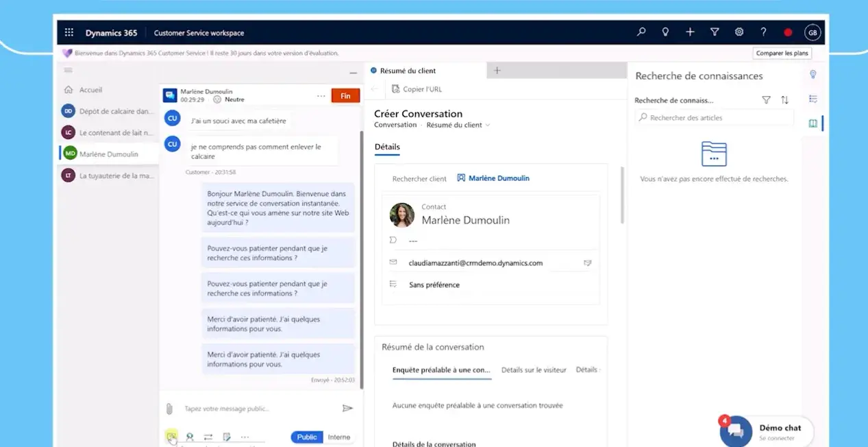Select the Marlène Dumoulin session

(109, 154)
